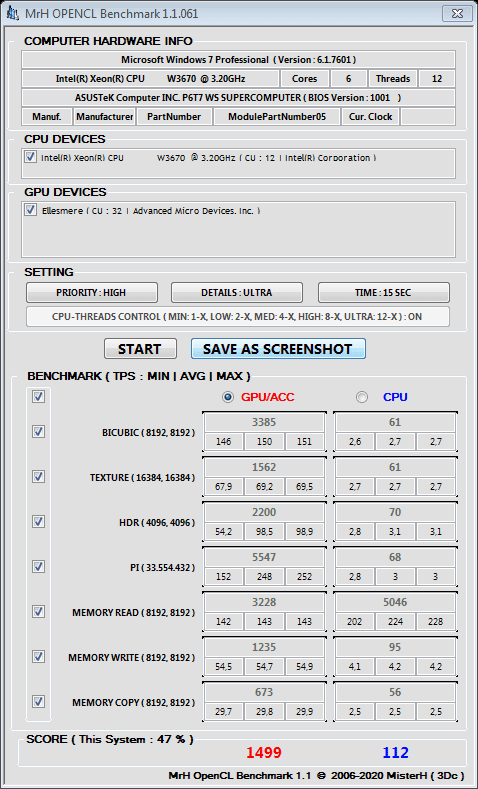Click the BICUBIC GPU score 3385
Screen dimensions: 478x789
pyautogui.click(x=264, y=422)
